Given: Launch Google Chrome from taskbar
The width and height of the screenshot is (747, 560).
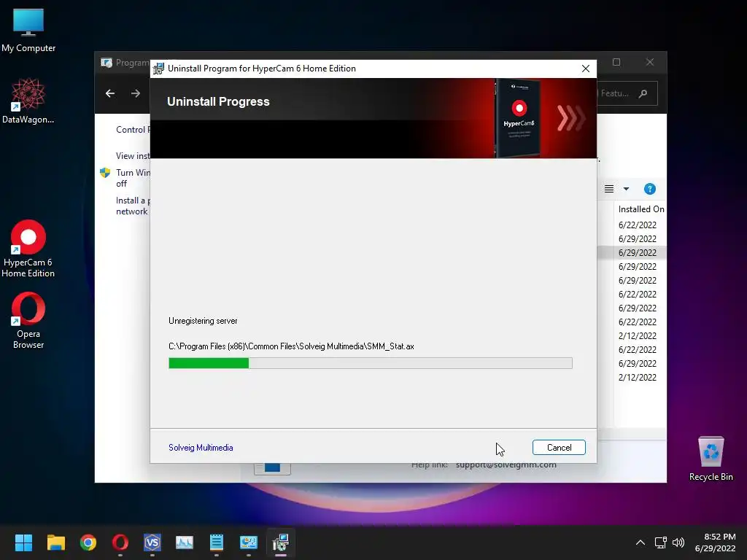Looking at the screenshot, I should point(88,542).
